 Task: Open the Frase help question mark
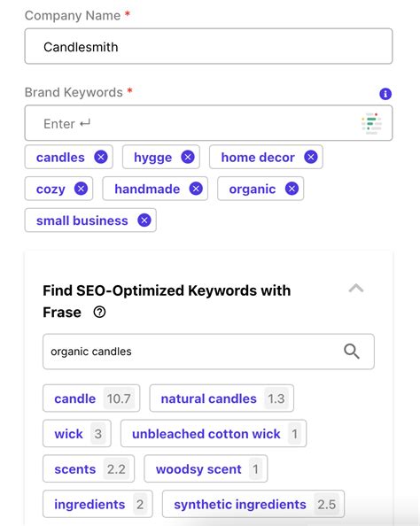(x=99, y=313)
